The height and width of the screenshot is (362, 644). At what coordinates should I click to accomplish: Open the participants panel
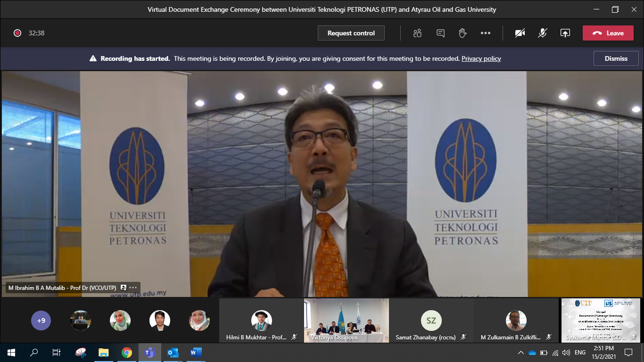pyautogui.click(x=417, y=33)
